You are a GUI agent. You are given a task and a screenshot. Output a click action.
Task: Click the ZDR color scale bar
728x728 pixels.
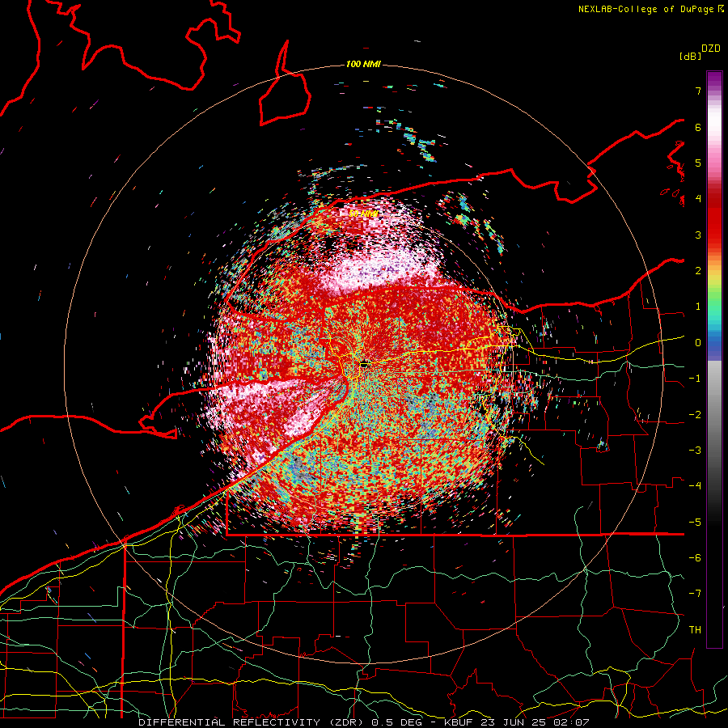pos(714,359)
